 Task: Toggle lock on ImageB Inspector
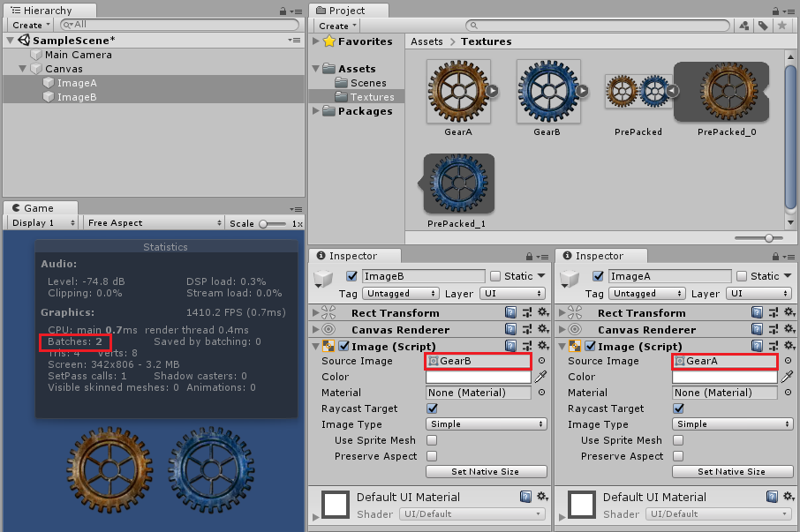point(529,257)
